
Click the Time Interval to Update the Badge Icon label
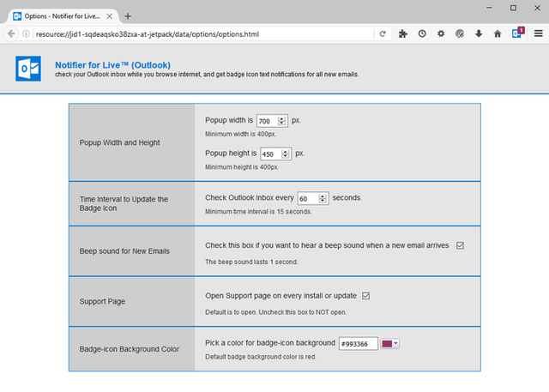click(124, 203)
